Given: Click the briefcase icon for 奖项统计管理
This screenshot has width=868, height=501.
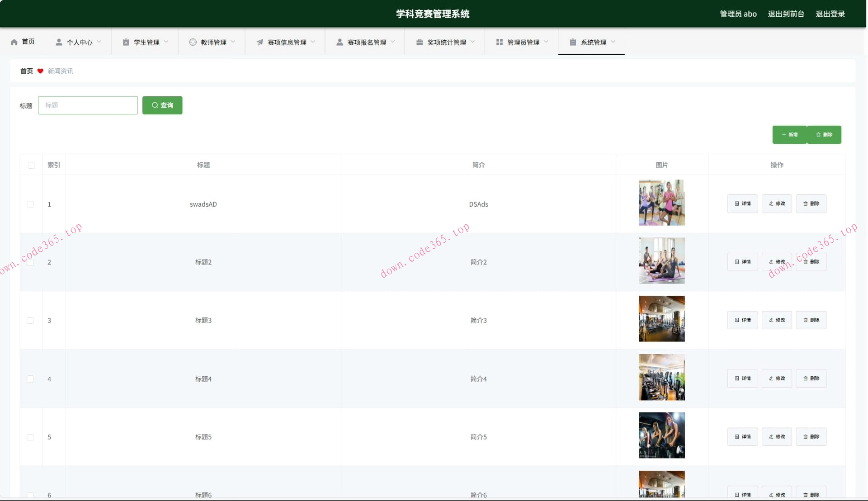Looking at the screenshot, I should click(x=420, y=42).
